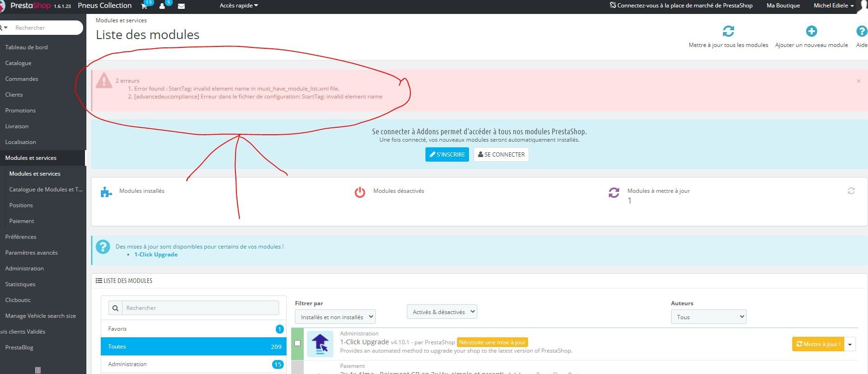
Task: Open the orders cart icon in top bar
Action: [x=144, y=6]
